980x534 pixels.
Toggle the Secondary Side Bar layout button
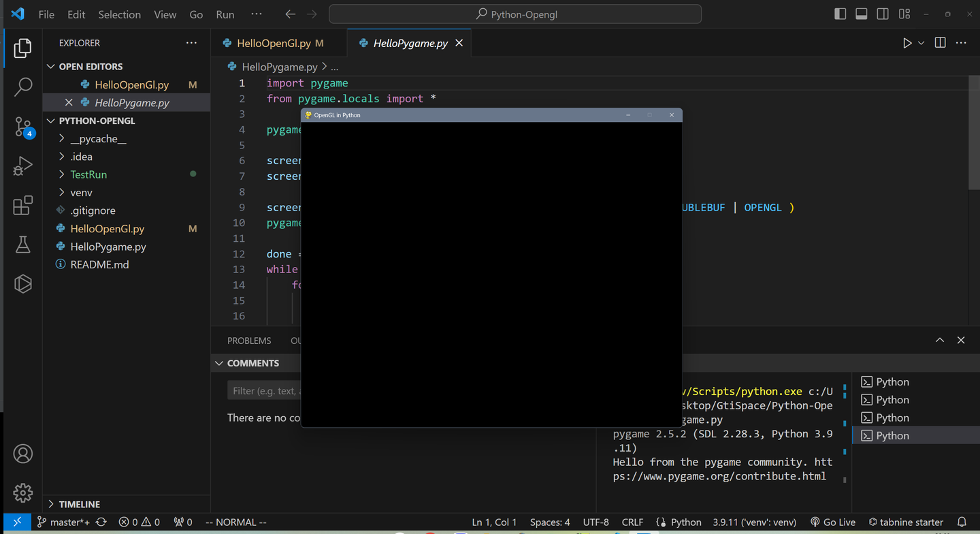pos(883,14)
